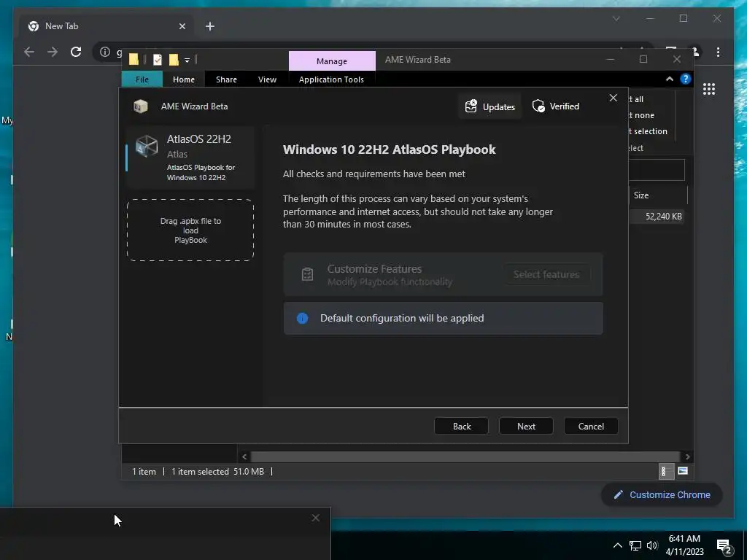
Task: Click the Explorer search box
Action: (x=657, y=170)
